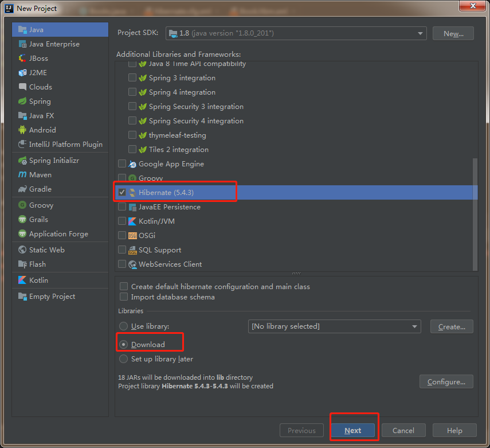Click the Maven icon in sidebar
Image resolution: width=490 pixels, height=448 pixels.
tap(22, 175)
